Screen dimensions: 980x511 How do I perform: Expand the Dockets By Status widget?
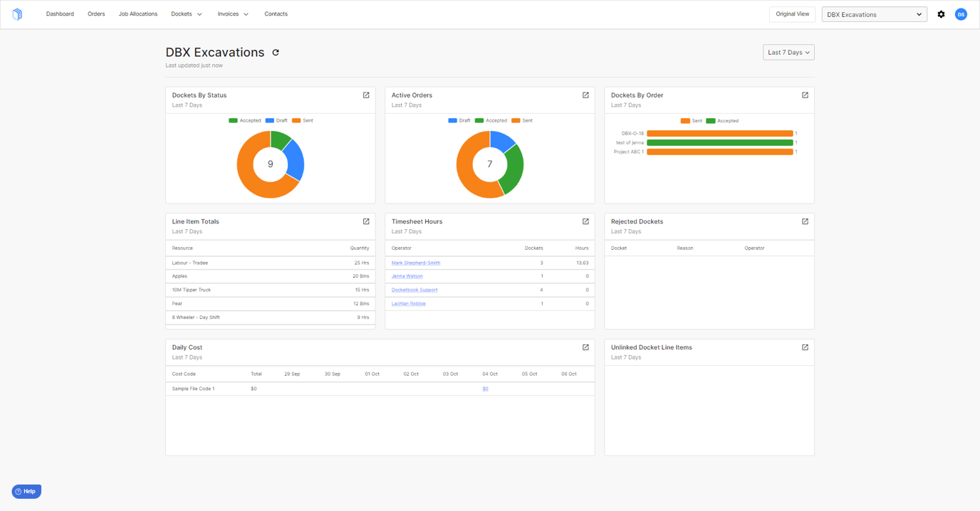point(366,95)
